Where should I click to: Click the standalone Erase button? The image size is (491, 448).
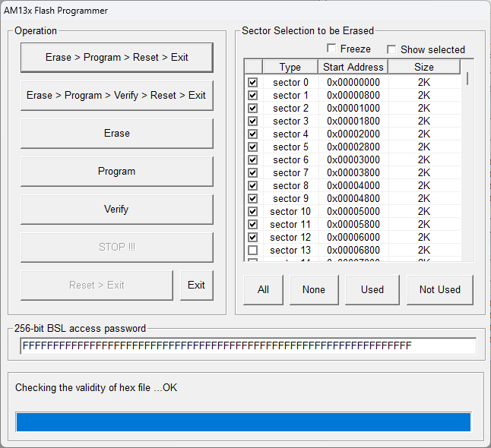[x=117, y=134]
